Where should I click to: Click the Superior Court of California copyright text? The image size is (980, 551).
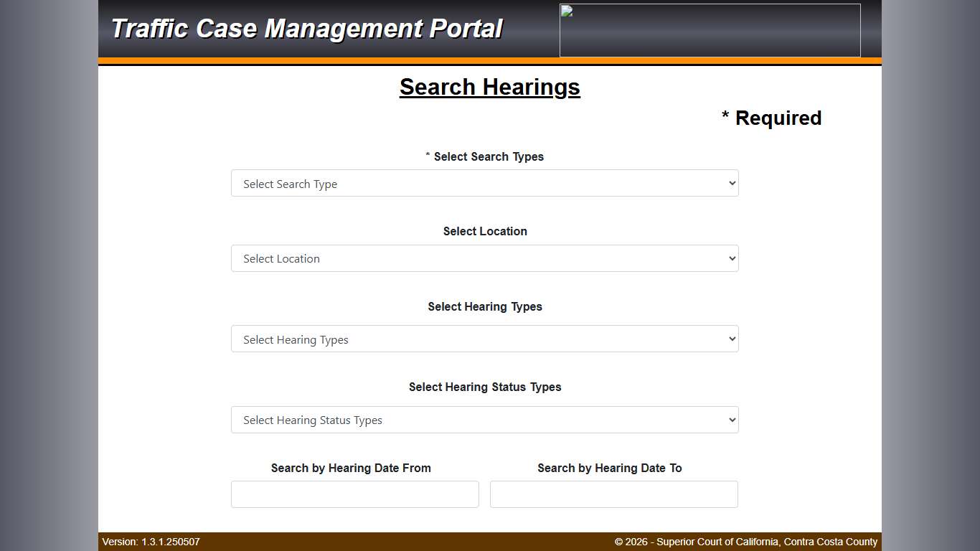pyautogui.click(x=746, y=542)
